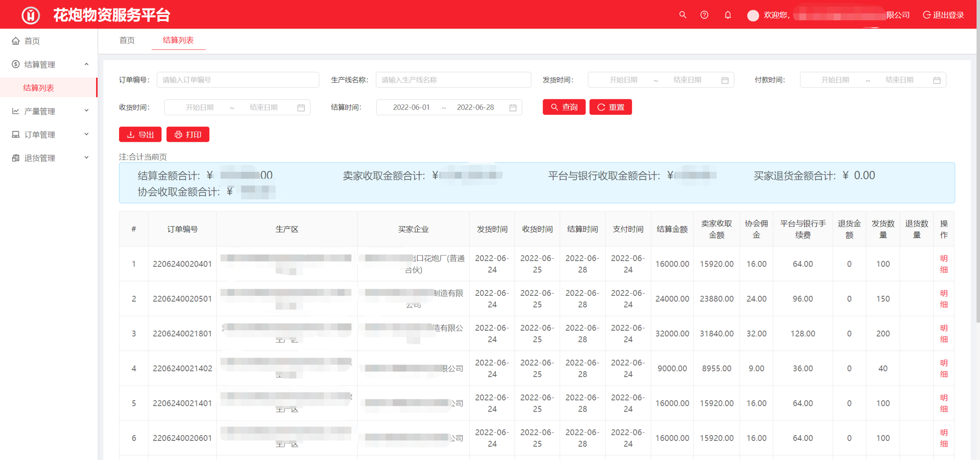Click 卖家收取金额 value 23880.00
The width and height of the screenshot is (980, 460).
716,299
